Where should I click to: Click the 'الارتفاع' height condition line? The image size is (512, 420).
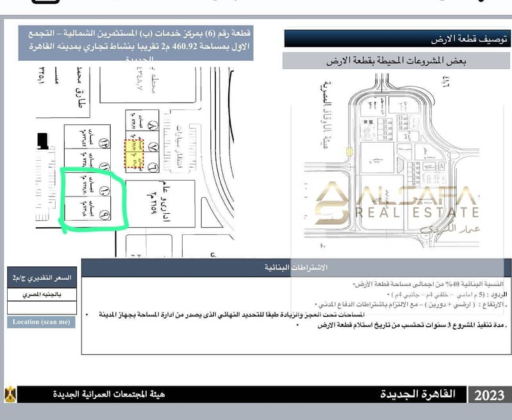click(x=411, y=305)
